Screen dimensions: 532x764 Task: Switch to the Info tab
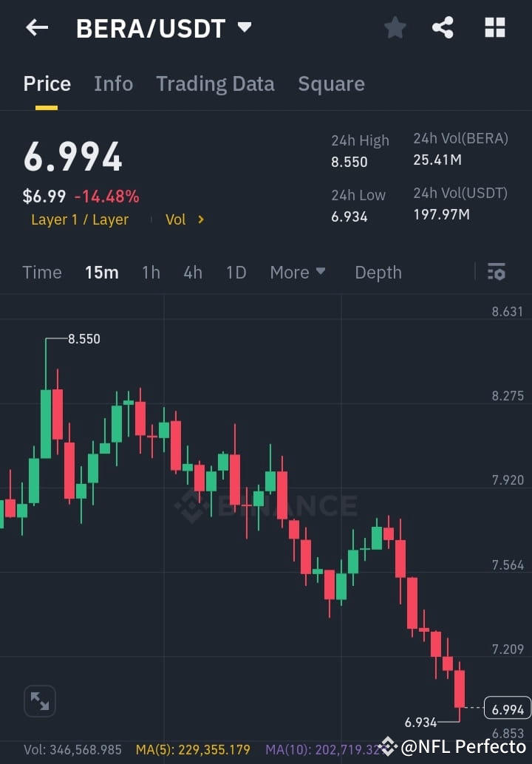[x=113, y=83]
